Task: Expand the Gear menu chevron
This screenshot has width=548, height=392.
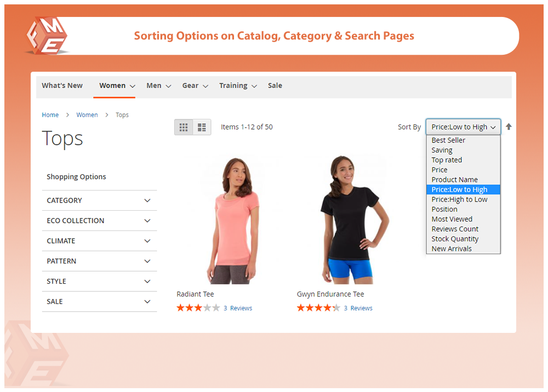Action: click(x=206, y=86)
